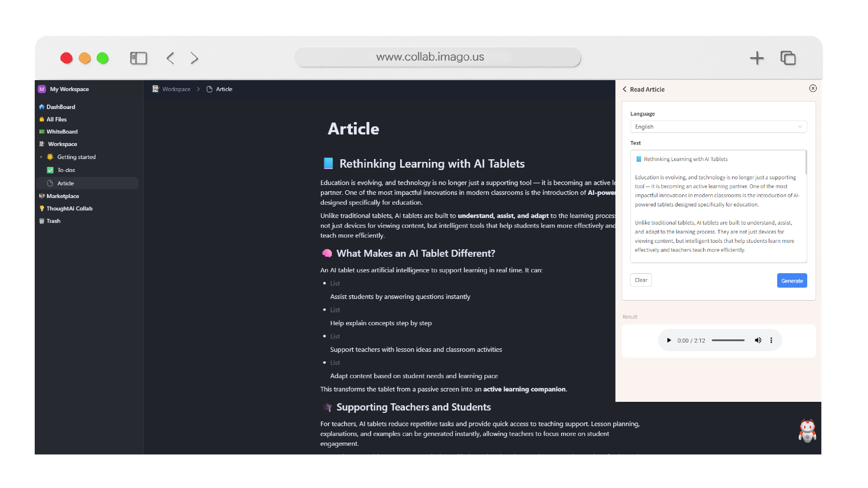Click the audio progress slider
The width and height of the screenshot is (868, 488).
(x=728, y=340)
